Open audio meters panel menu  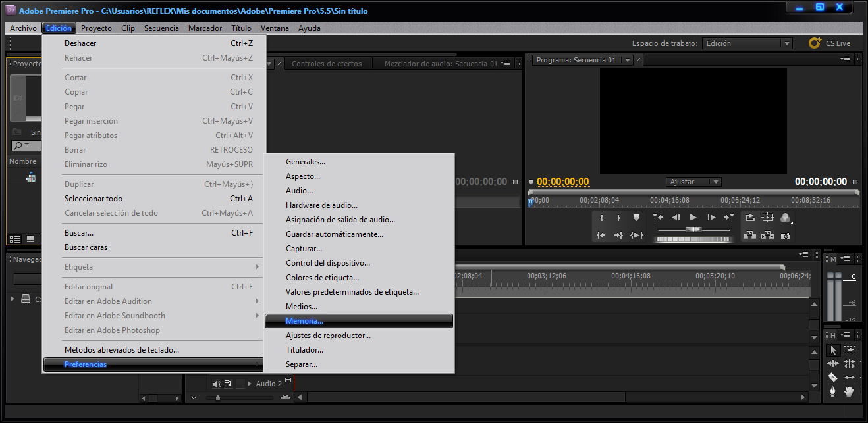[845, 259]
